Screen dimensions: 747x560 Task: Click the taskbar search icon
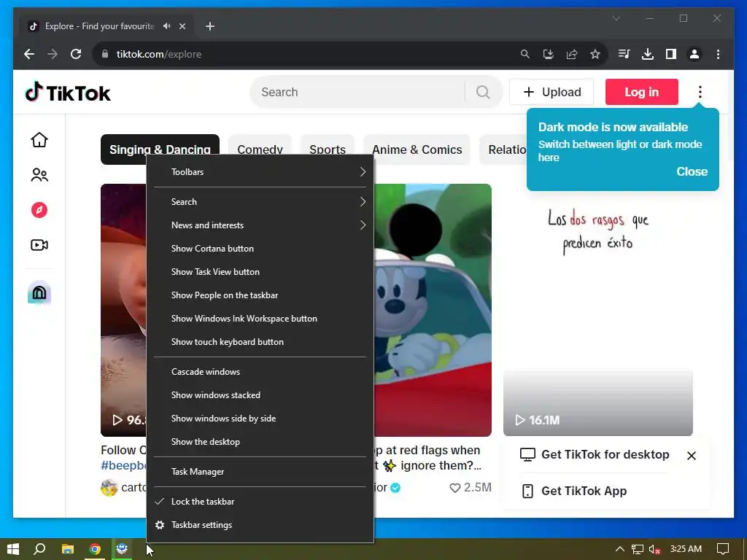39,549
